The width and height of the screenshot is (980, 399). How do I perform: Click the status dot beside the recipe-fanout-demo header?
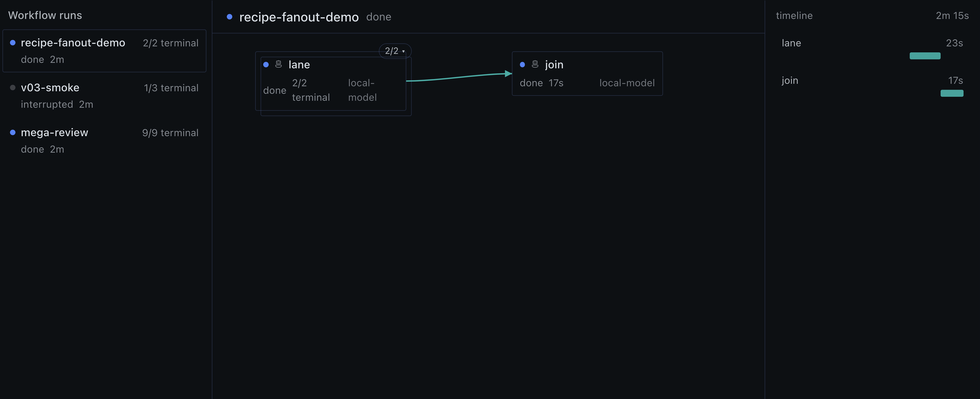(229, 17)
